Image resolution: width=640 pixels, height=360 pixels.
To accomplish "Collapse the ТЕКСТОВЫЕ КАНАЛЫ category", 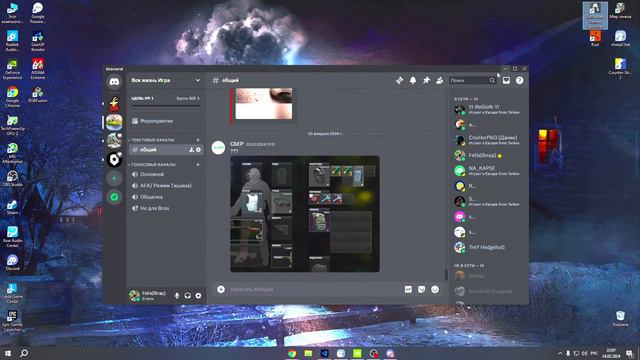I will 153,140.
